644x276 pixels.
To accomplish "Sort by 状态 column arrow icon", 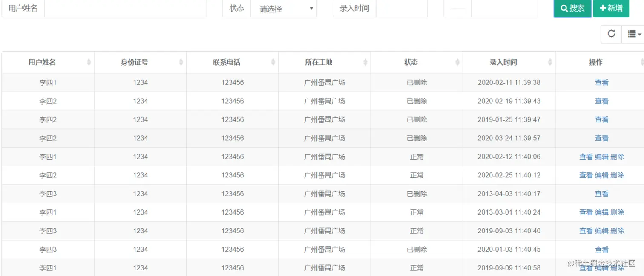I will pyautogui.click(x=457, y=62).
